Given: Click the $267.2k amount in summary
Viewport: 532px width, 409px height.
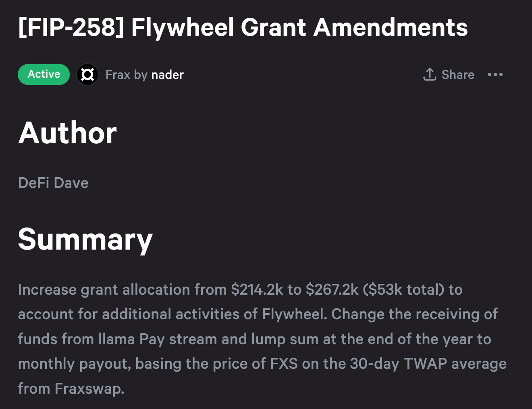Looking at the screenshot, I should point(332,290).
